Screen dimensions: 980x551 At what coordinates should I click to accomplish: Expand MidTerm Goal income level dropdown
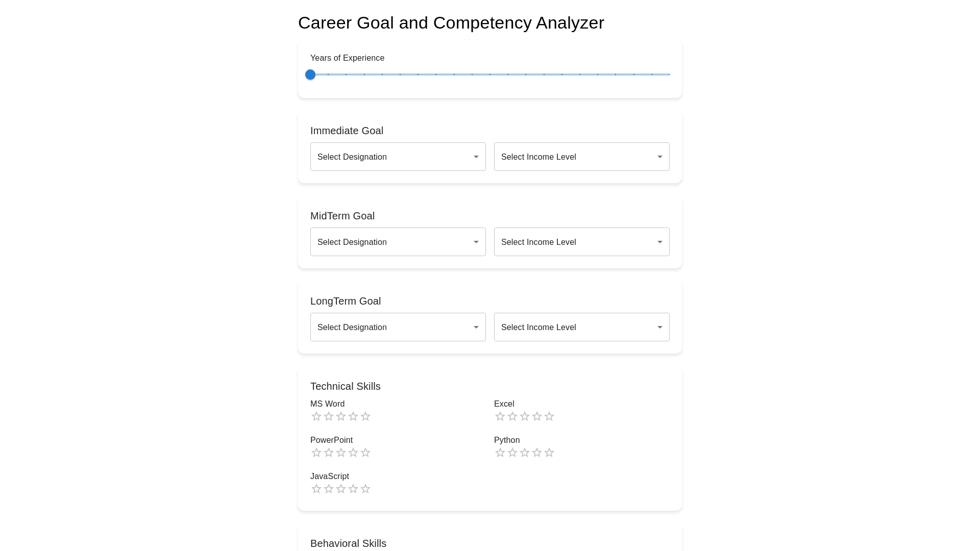582,242
